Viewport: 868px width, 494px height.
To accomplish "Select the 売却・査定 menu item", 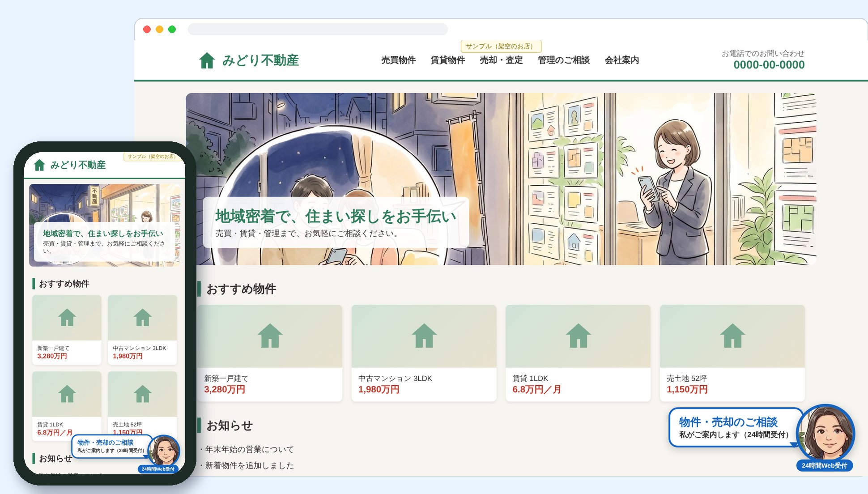I will coord(501,60).
